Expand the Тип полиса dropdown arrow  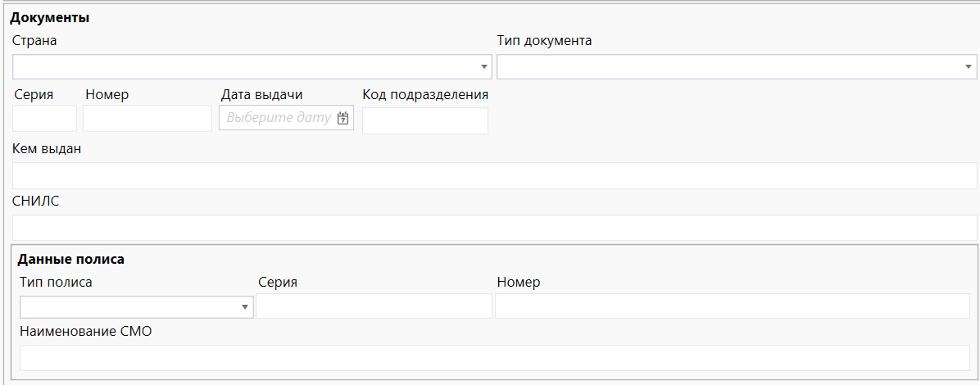(x=244, y=307)
